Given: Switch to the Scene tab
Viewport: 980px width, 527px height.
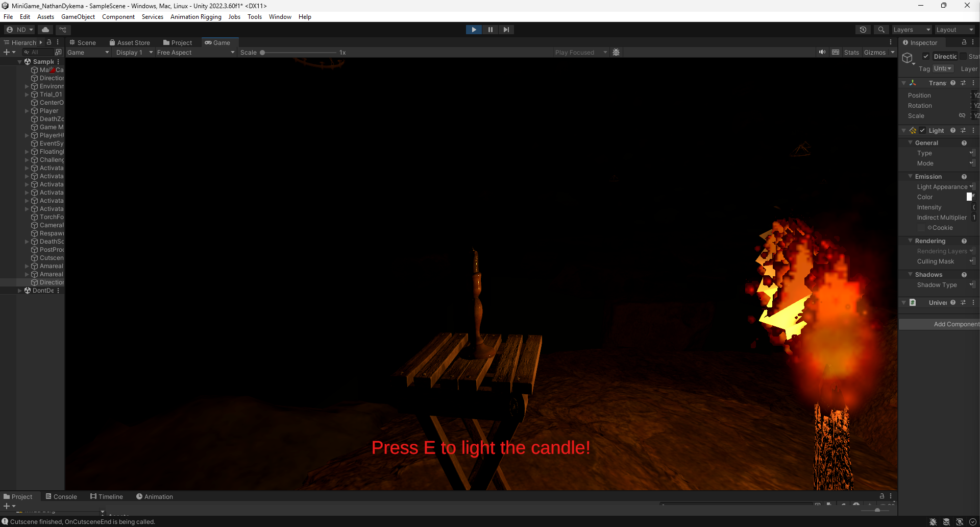Looking at the screenshot, I should 83,42.
